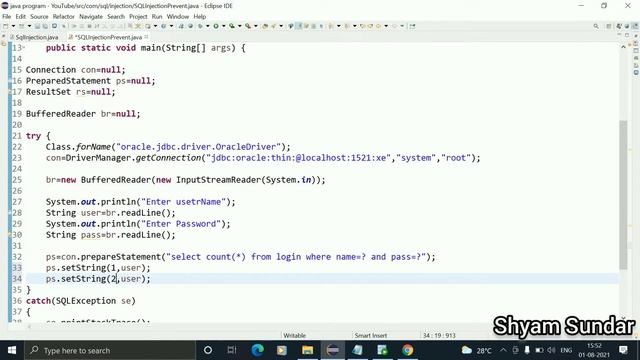Screen dimensions: 640x360
Task: Collapse the main method fold at line 13
Action: 23,48
